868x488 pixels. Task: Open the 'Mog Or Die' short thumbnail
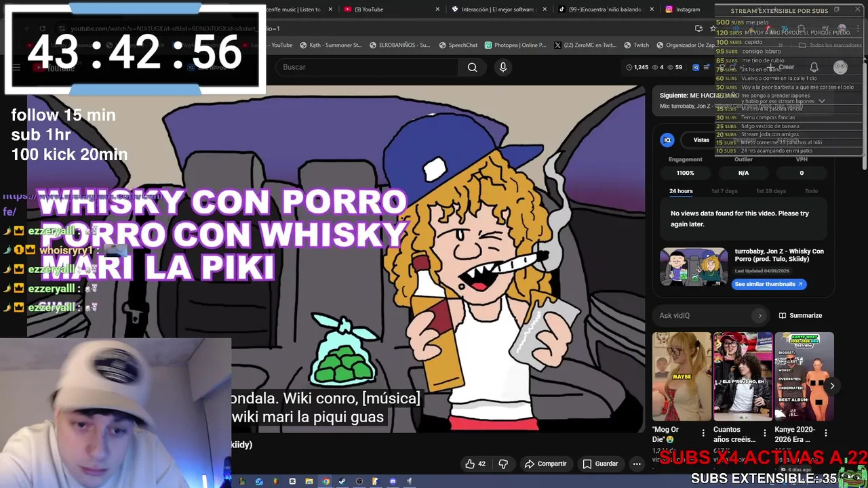coord(682,376)
